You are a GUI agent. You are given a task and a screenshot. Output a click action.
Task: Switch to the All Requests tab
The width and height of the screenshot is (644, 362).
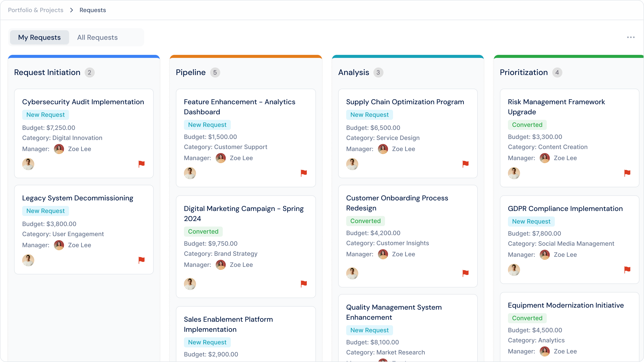[97, 37]
